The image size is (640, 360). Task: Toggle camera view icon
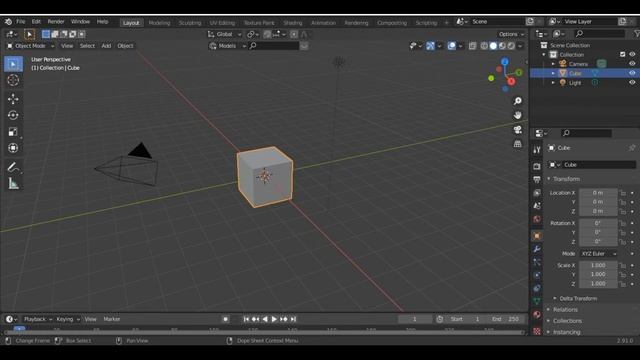518,129
